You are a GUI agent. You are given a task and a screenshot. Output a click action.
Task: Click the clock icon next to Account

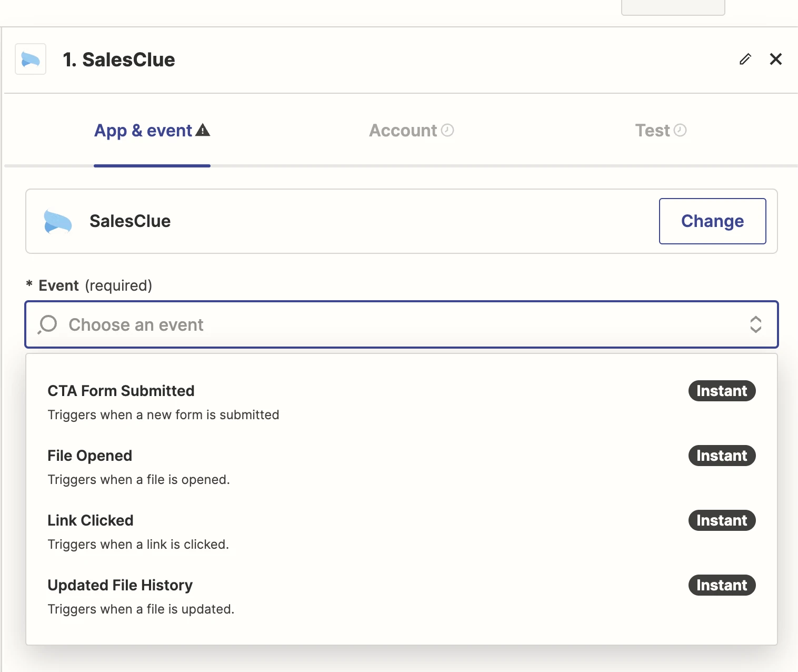tap(447, 130)
